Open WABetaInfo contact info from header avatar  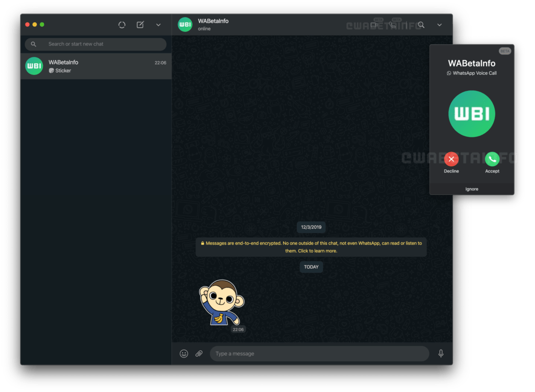point(185,25)
